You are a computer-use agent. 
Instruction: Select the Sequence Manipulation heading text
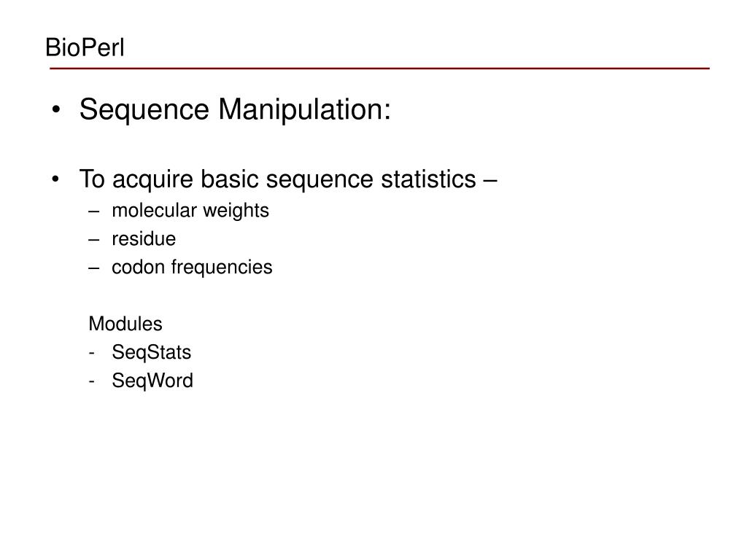(235, 109)
